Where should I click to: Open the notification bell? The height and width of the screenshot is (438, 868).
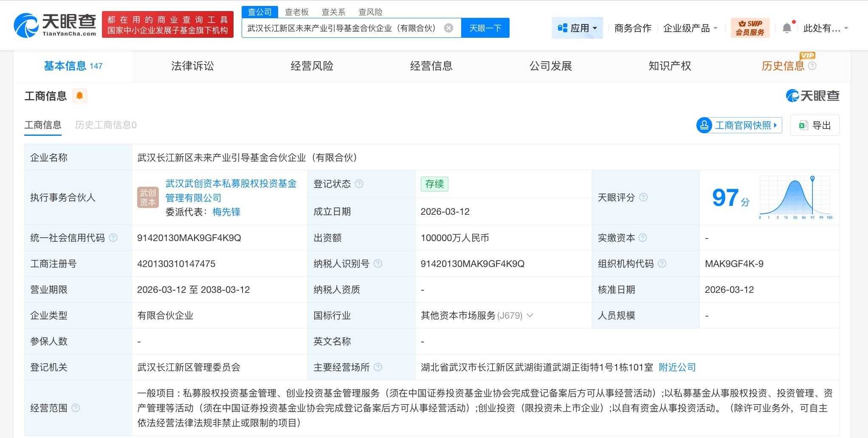point(786,28)
